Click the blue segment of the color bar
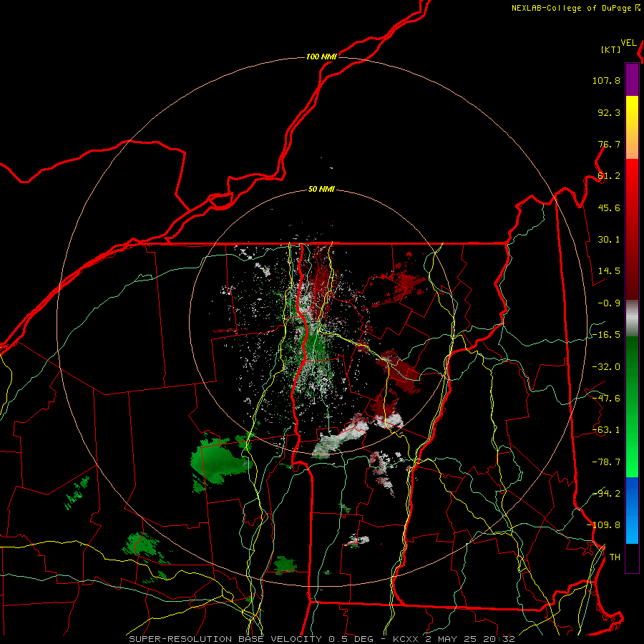The image size is (644, 644). (x=632, y=510)
